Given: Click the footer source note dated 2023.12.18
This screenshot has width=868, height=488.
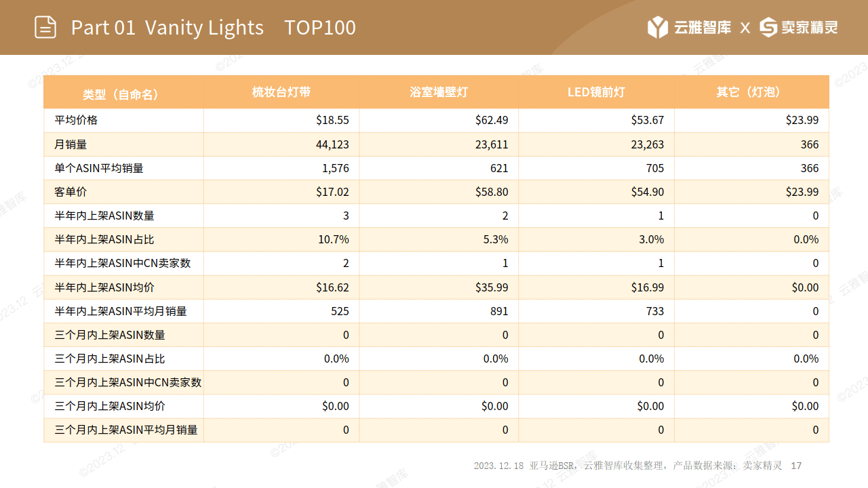Looking at the screenshot, I should pyautogui.click(x=628, y=466).
